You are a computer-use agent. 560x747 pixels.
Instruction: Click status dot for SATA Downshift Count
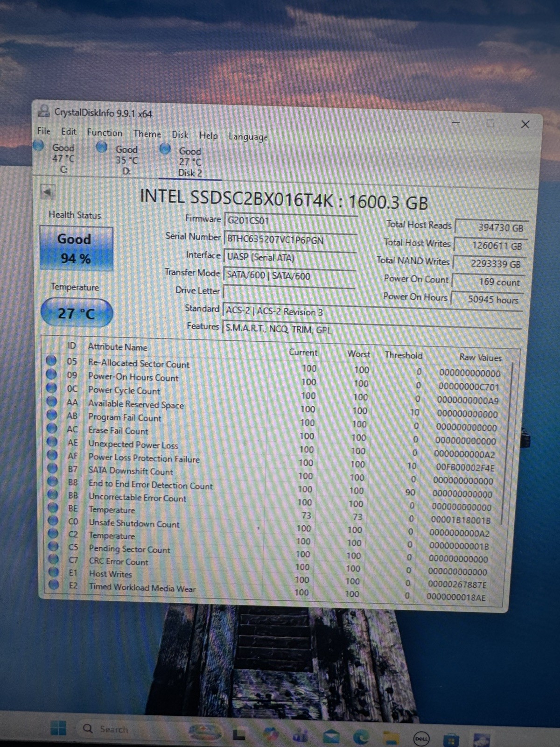point(53,469)
